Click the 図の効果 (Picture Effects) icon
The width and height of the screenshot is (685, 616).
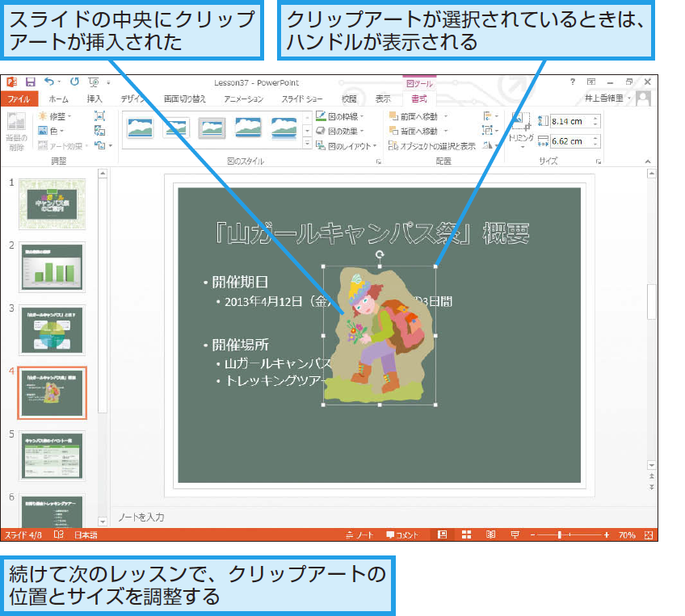click(321, 131)
